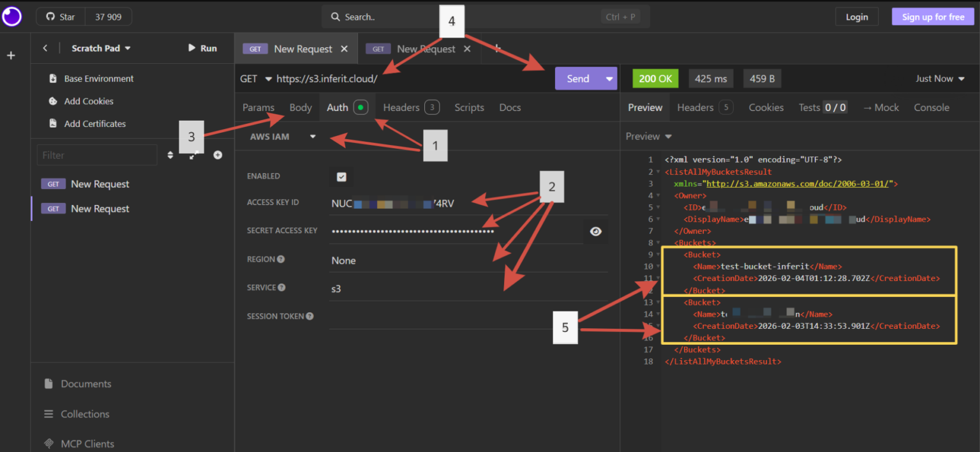Screen dimensions: 980x452
Task: Click the Search bar
Action: pos(486,17)
